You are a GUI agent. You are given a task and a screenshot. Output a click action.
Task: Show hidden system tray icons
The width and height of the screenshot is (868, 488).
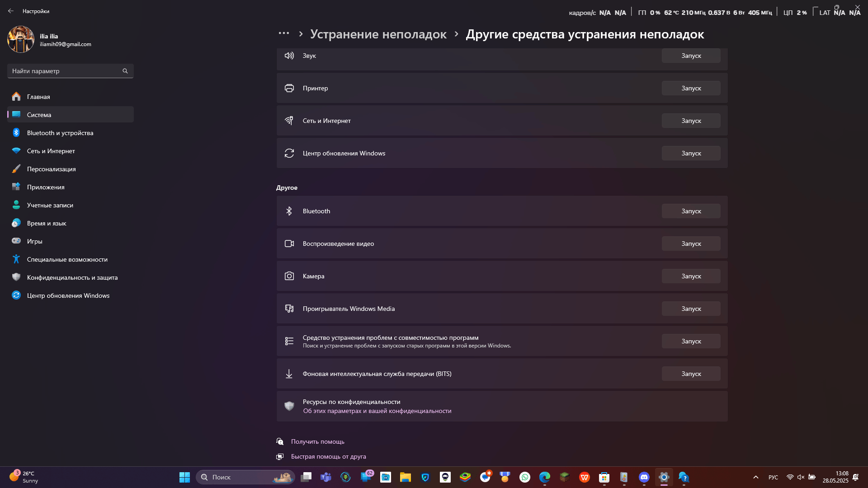coord(755,477)
